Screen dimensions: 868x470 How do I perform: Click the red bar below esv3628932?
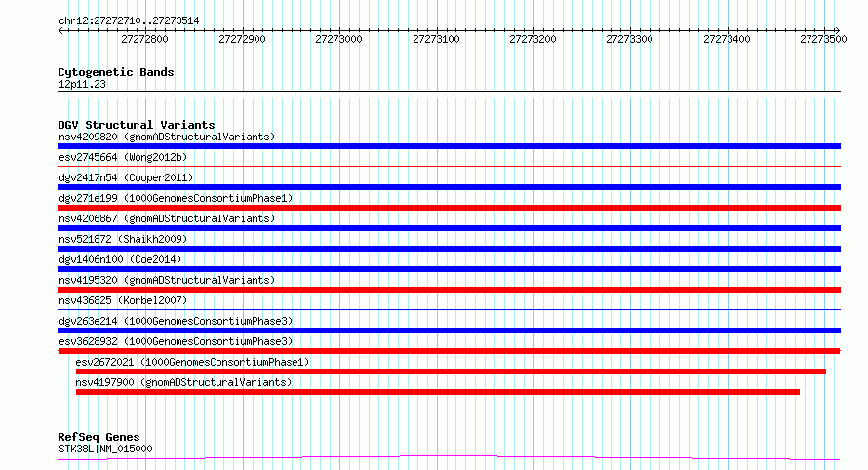(x=449, y=351)
